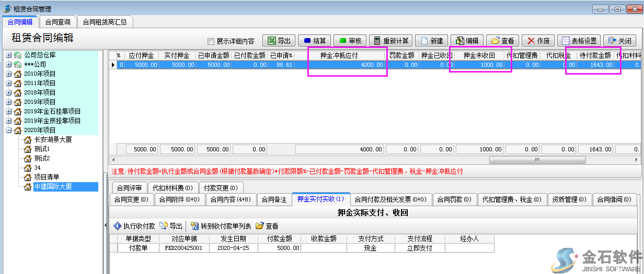Viewport: 644px width, 274px height.
Task: Click 执行收付款 in the deposit panel
Action: 134,226
